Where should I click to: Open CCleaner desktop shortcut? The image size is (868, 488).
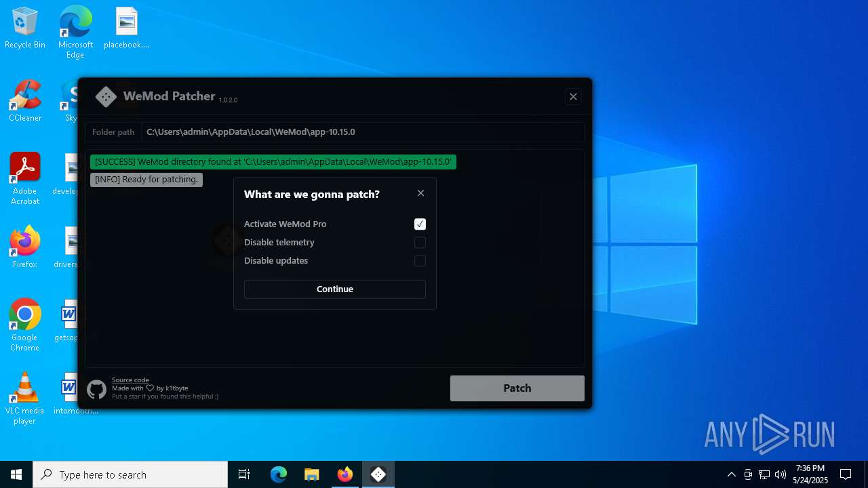(x=25, y=102)
